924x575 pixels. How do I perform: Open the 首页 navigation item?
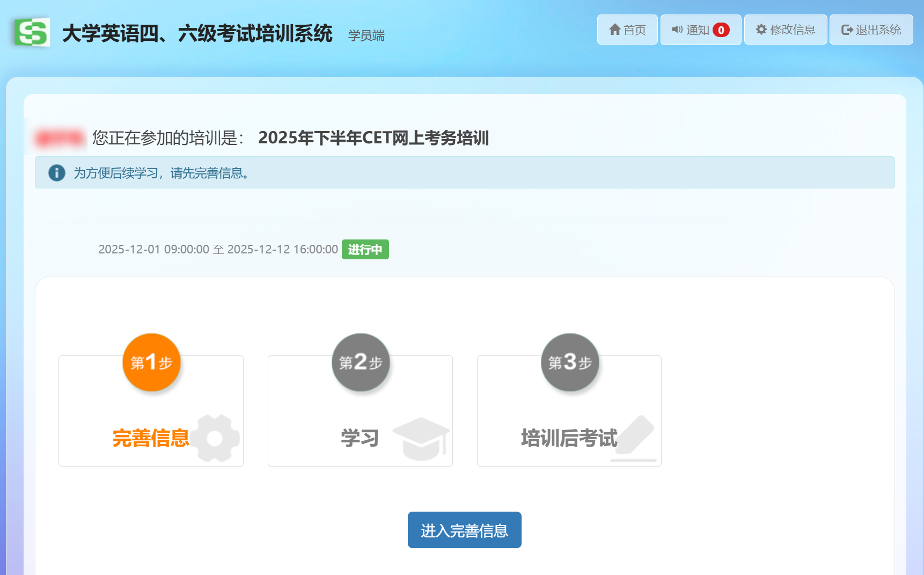(627, 30)
